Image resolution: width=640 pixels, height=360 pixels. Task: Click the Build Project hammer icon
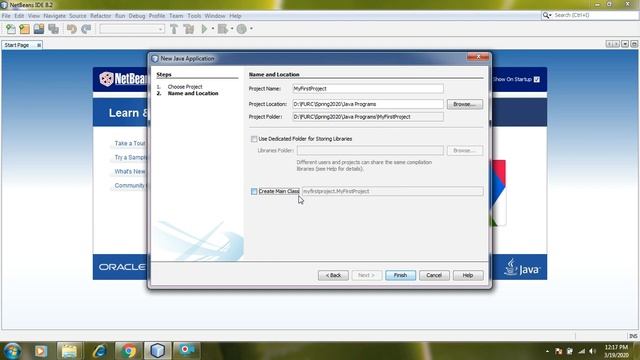[x=174, y=29]
